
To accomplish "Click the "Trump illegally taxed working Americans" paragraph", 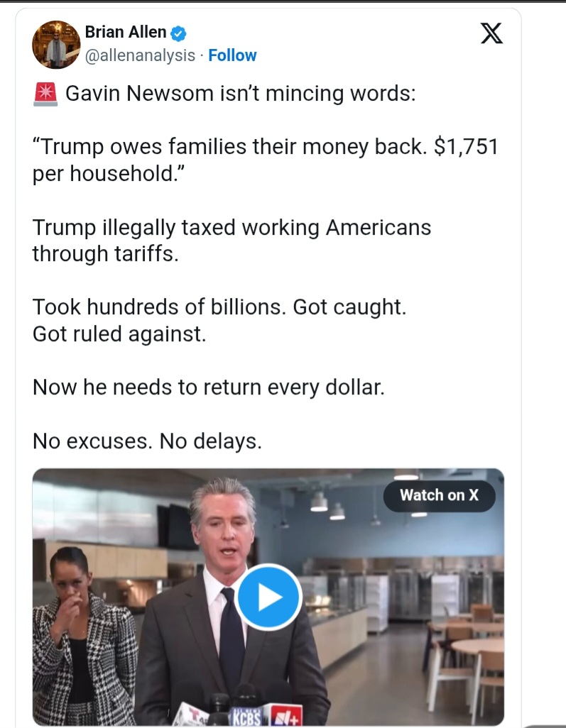I will tap(232, 240).
